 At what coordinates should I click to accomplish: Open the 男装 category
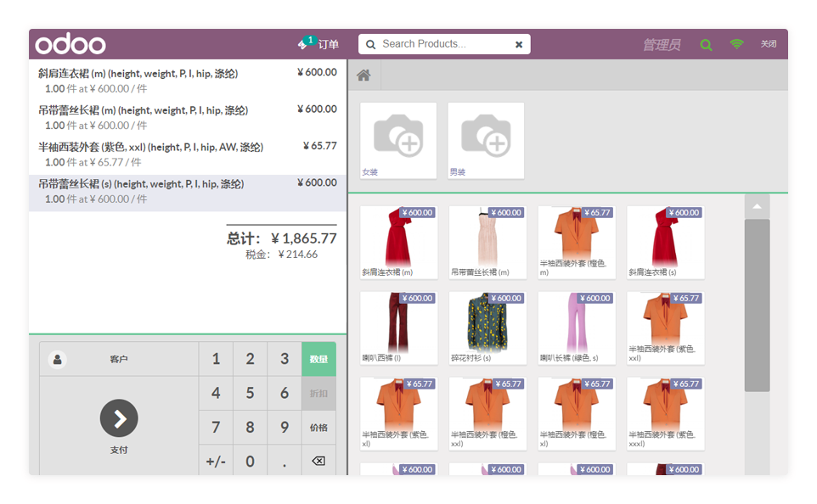coord(486,140)
